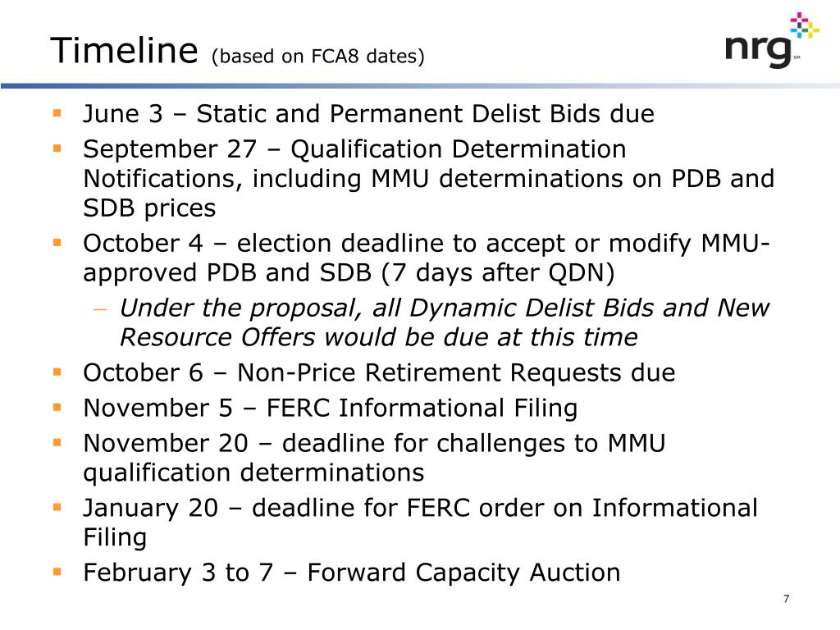Click the nrg logo
The width and height of the screenshot is (840, 630).
coord(771,41)
